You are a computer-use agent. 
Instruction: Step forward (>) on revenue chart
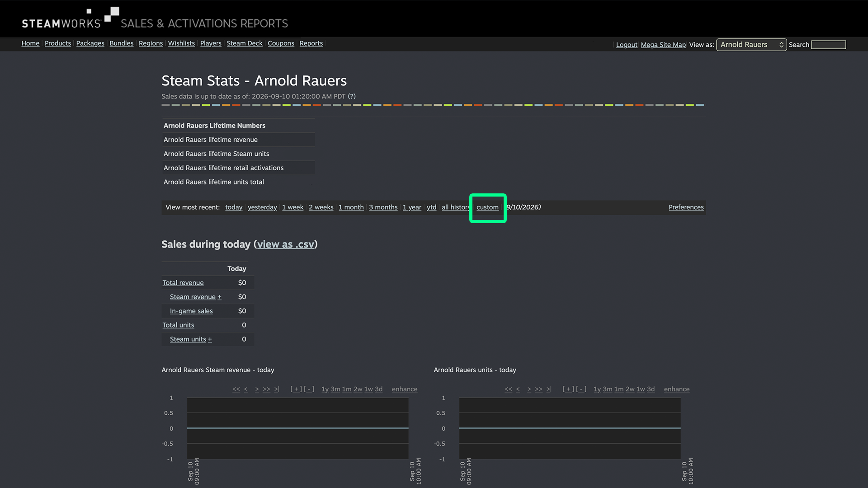(257, 389)
